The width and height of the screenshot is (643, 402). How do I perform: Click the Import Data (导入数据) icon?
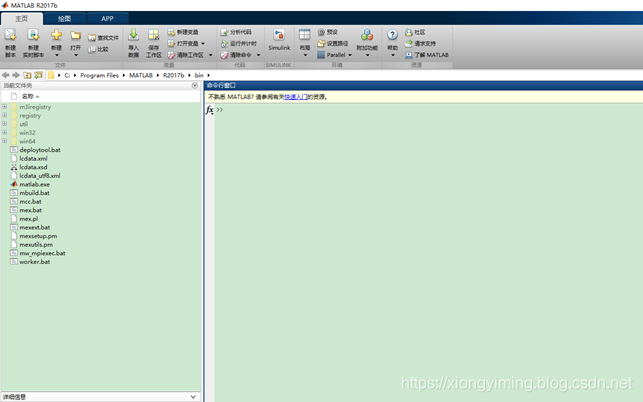click(133, 35)
